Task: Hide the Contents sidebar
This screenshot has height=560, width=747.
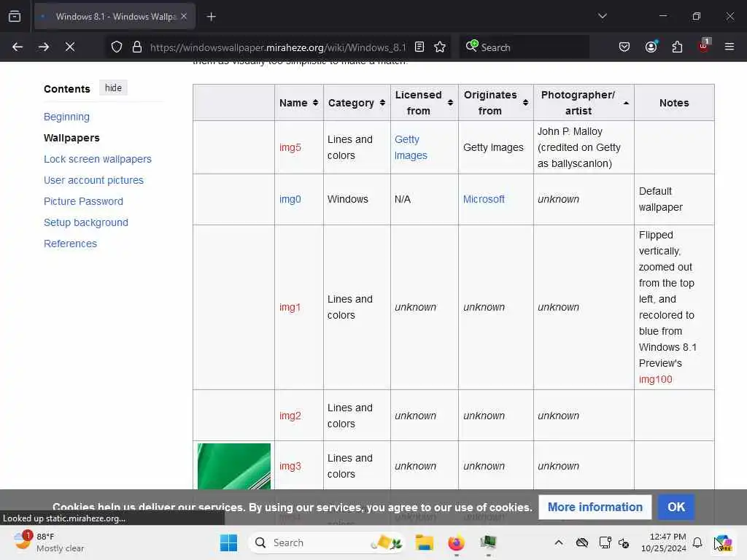Action: (x=113, y=88)
